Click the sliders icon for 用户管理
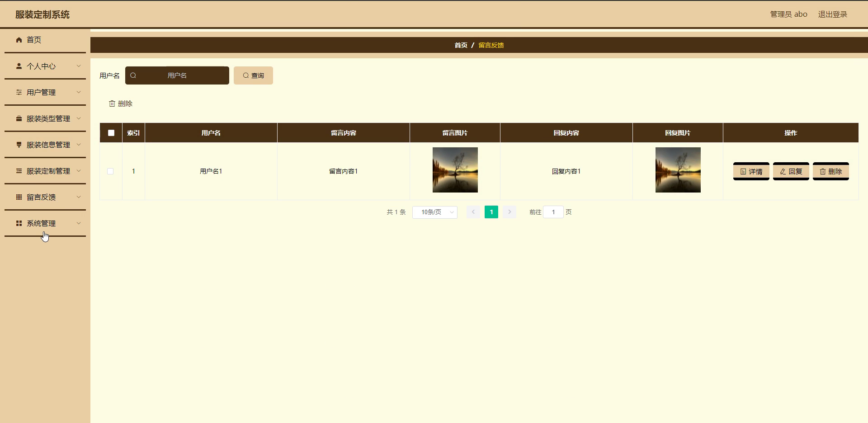This screenshot has height=423, width=868. coord(19,92)
